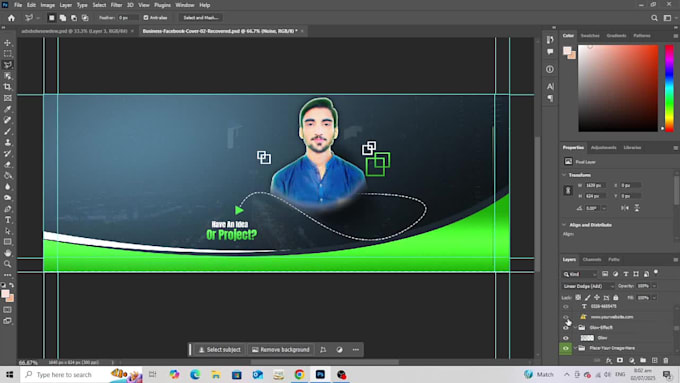Choose New selection mode icon
The width and height of the screenshot is (680, 383).
tap(52, 18)
